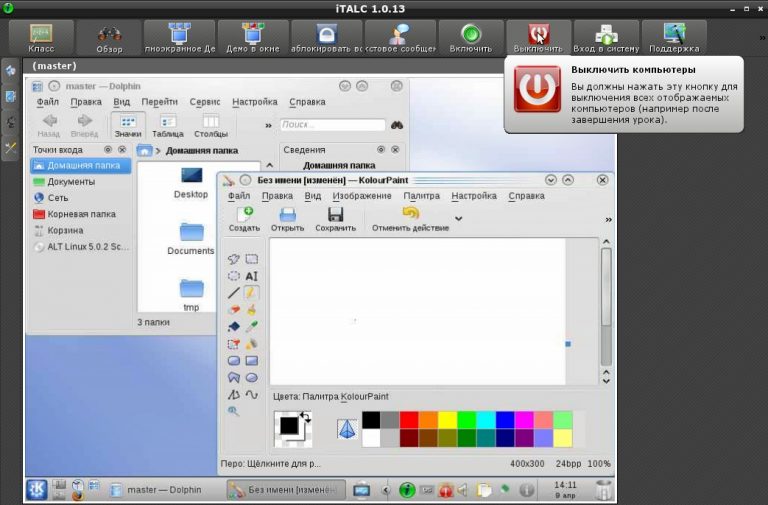
Task: Select the rectangular selection tool
Action: pos(252,259)
